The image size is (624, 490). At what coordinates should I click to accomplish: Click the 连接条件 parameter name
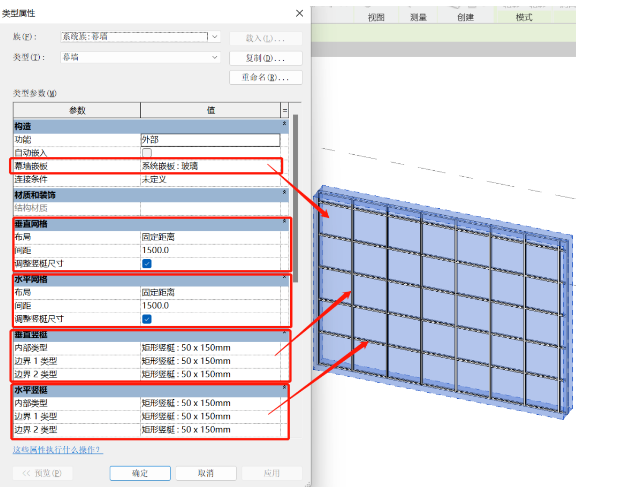(31, 180)
